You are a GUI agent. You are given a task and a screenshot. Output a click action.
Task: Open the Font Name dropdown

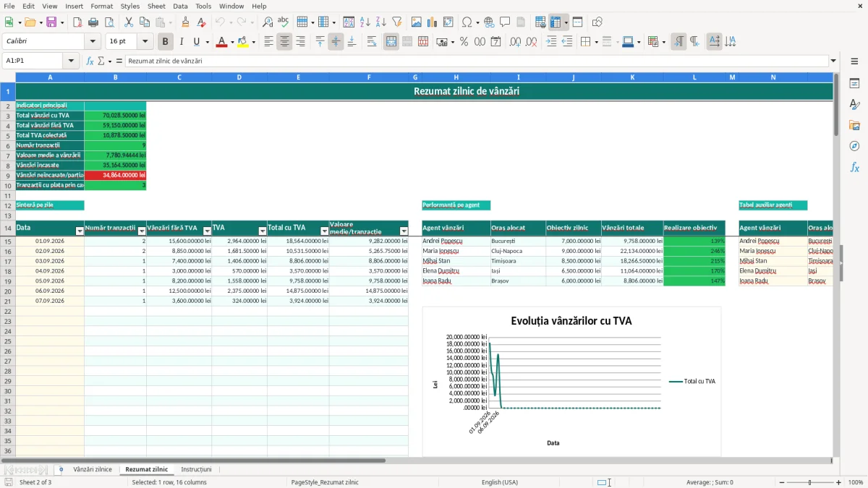92,42
